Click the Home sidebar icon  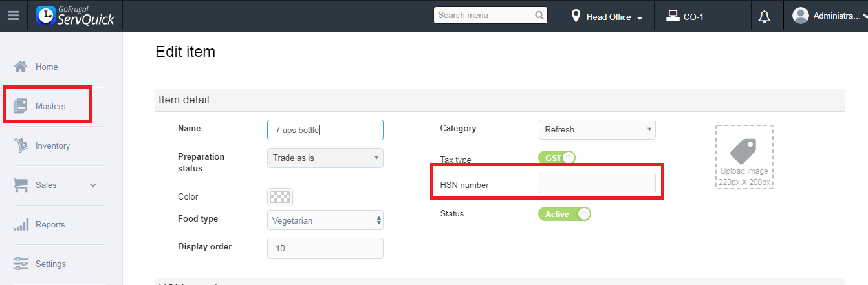pos(21,67)
